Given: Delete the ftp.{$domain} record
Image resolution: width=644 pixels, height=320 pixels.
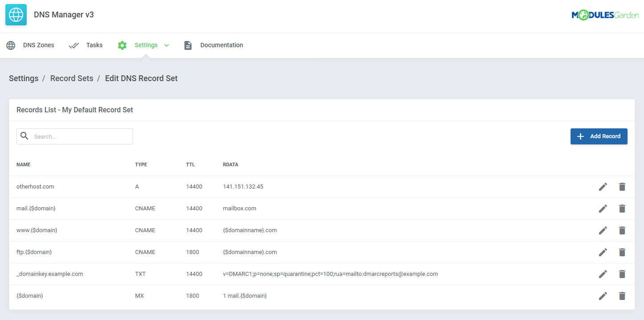Looking at the screenshot, I should click(622, 252).
